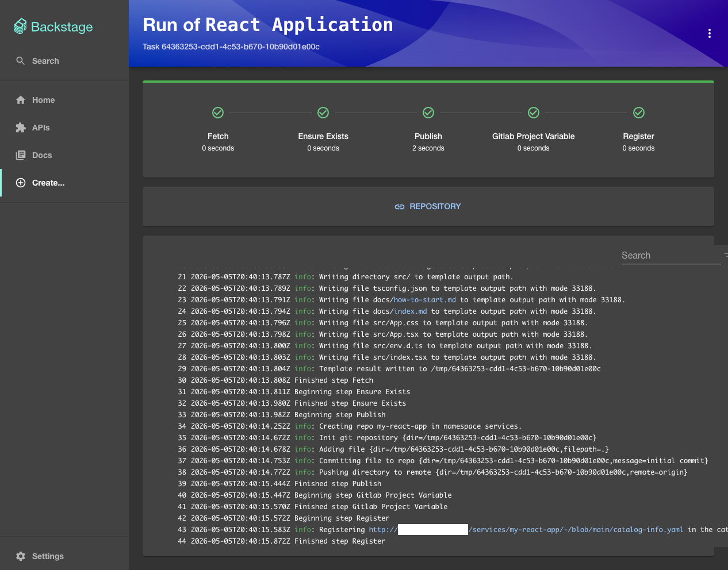This screenshot has height=570, width=728.
Task: Open the catalog-info.yaml URL link
Action: pyautogui.click(x=526, y=530)
